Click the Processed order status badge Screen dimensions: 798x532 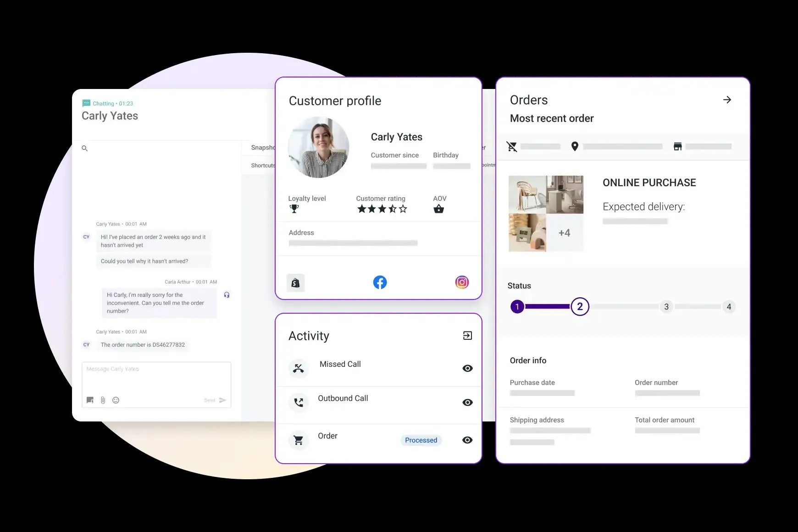click(x=421, y=440)
